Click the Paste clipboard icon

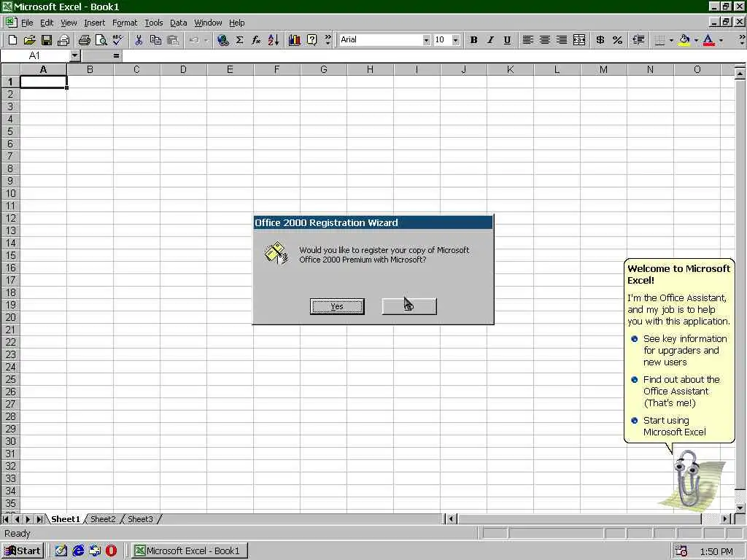172,41
